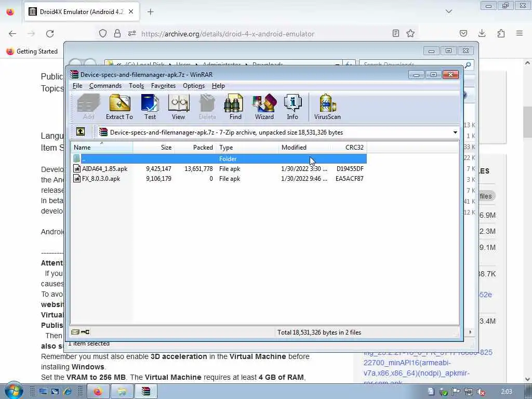Image resolution: width=532 pixels, height=399 pixels.
Task: Reload the Firefox page
Action: pos(50,34)
